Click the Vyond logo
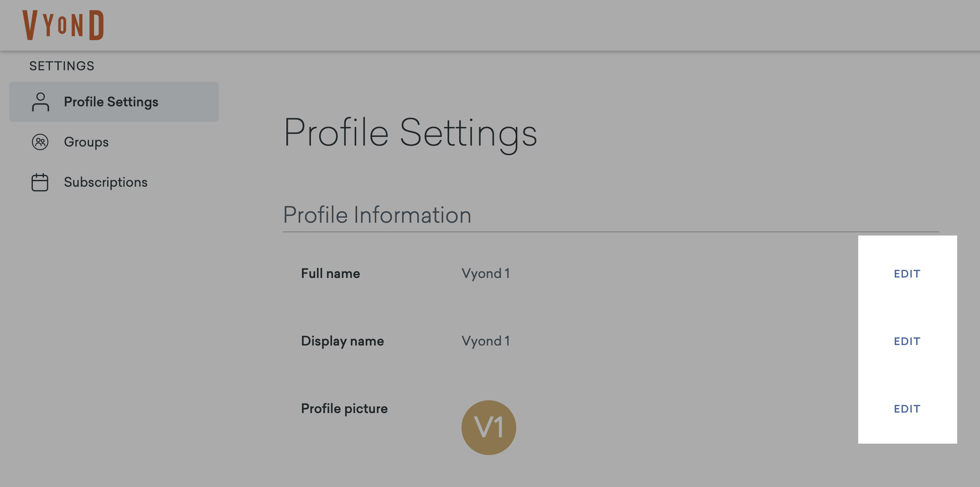Viewport: 980px width, 487px height. tap(63, 24)
